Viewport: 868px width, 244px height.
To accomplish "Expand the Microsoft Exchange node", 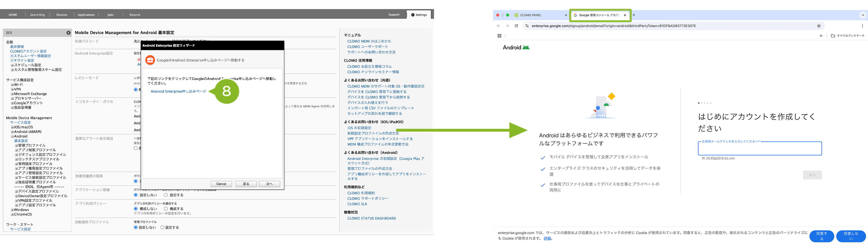I will click(x=12, y=94).
